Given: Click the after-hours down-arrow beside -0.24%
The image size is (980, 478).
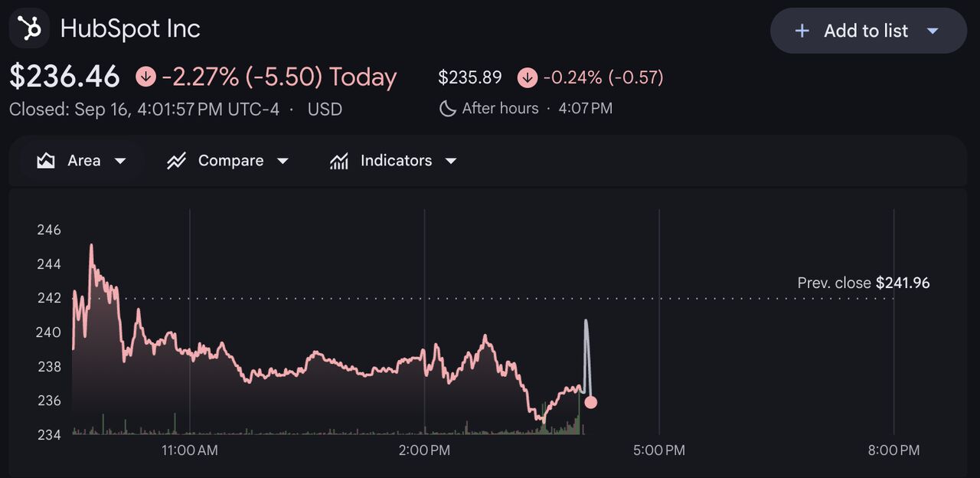Looking at the screenshot, I should (527, 77).
